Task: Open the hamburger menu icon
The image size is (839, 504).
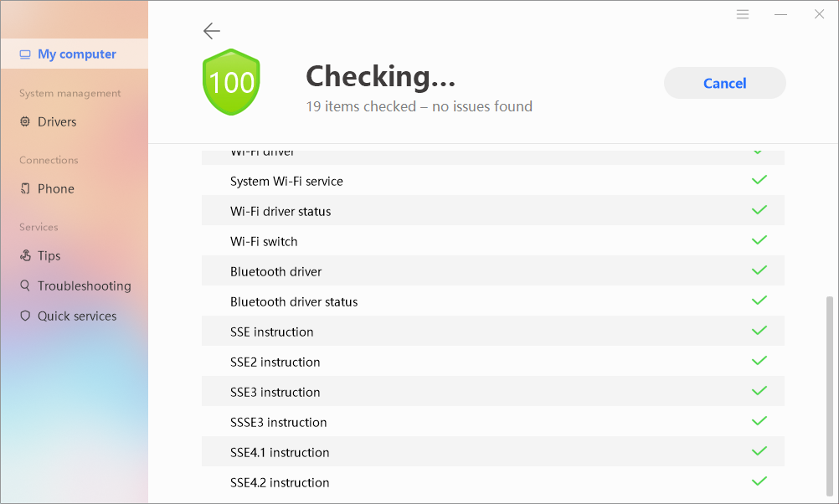Action: click(x=743, y=14)
